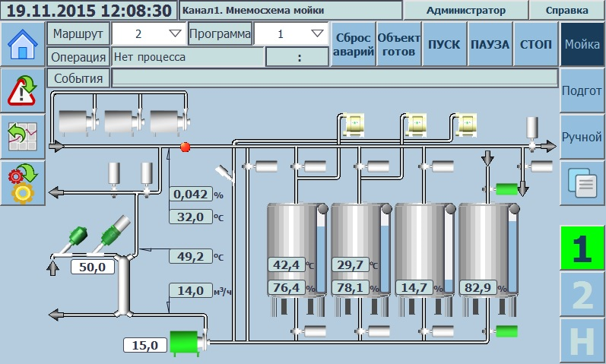The width and height of the screenshot is (606, 364).
Task: Switch to the Подгот tab
Action: 582,90
